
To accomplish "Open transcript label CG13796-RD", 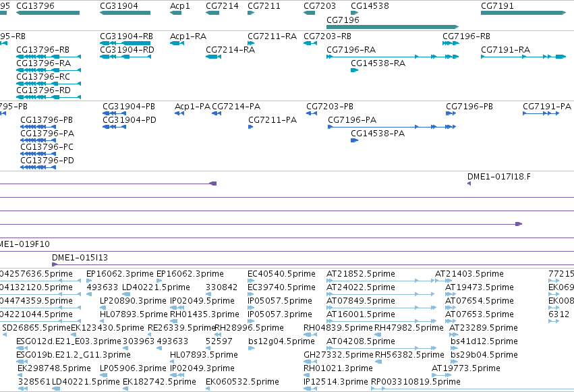I will pyautogui.click(x=44, y=90).
